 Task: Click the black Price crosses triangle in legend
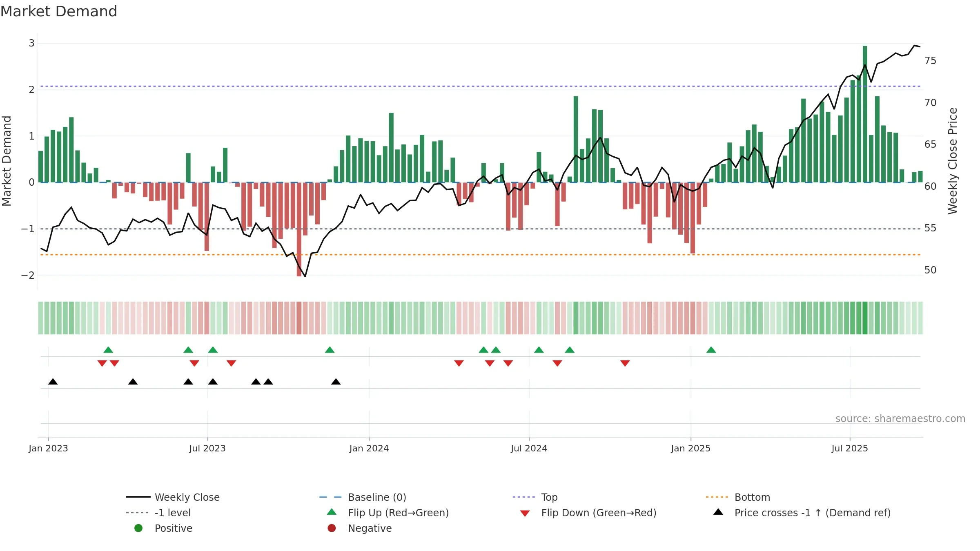[718, 512]
